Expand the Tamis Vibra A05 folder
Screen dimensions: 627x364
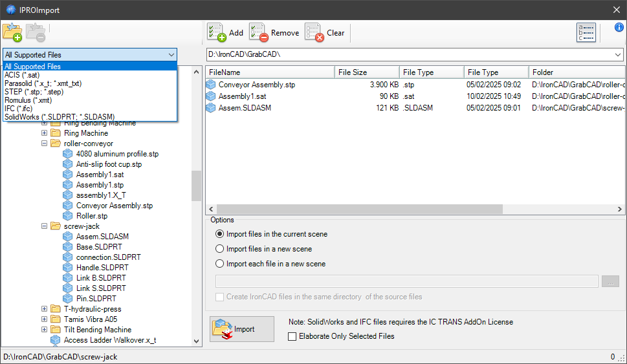(x=45, y=319)
